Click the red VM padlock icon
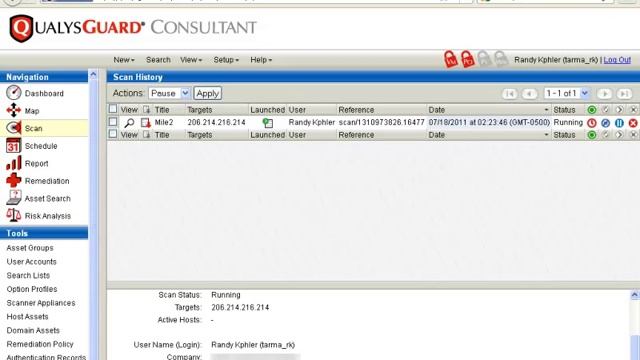This screenshot has width=640, height=360. 451,60
